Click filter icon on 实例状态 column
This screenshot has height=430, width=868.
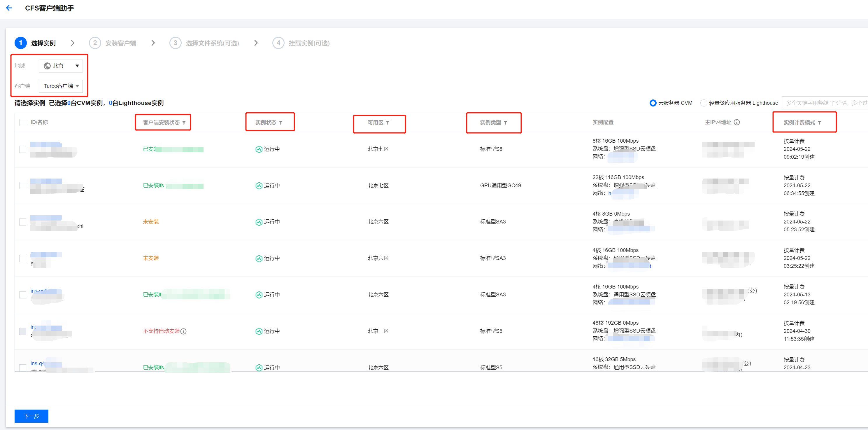click(281, 123)
